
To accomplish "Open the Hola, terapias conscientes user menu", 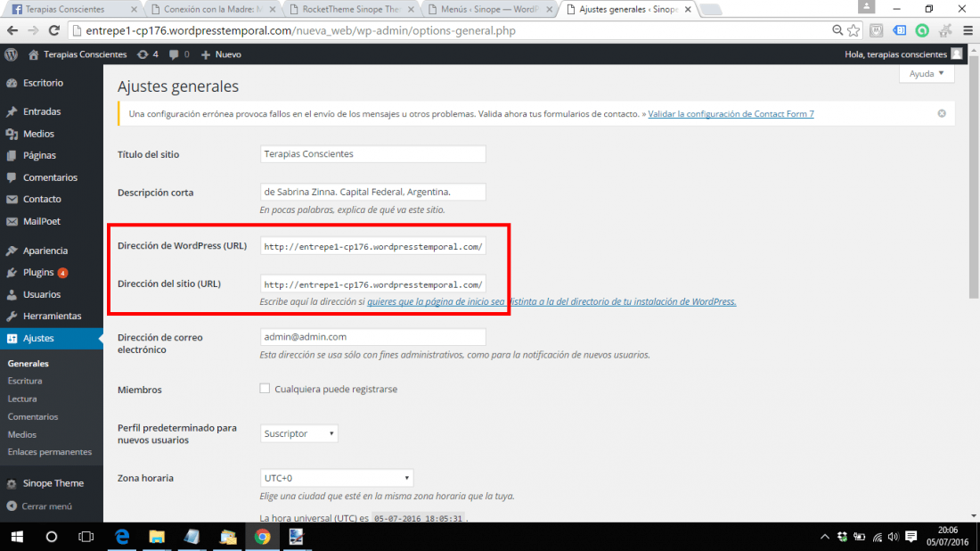I will pyautogui.click(x=903, y=54).
